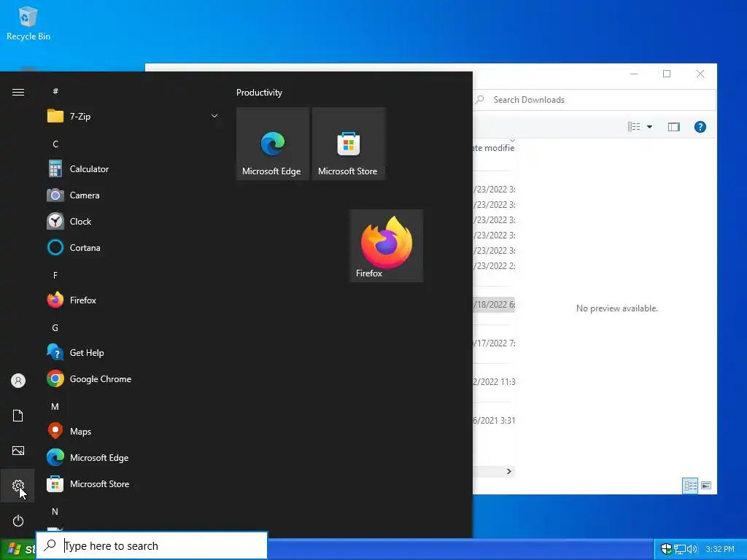Click the Search Downloads field in Explorer
Image resolution: width=747 pixels, height=560 pixels.
pyautogui.click(x=594, y=99)
